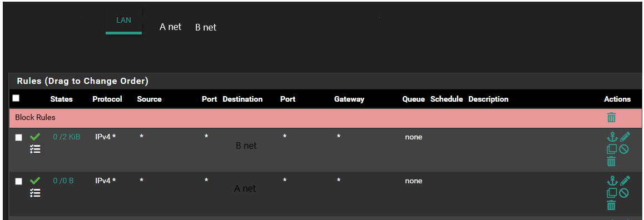Image resolution: width=644 pixels, height=220 pixels.
Task: Click advanced options icon on B net rule
Action: click(36, 149)
